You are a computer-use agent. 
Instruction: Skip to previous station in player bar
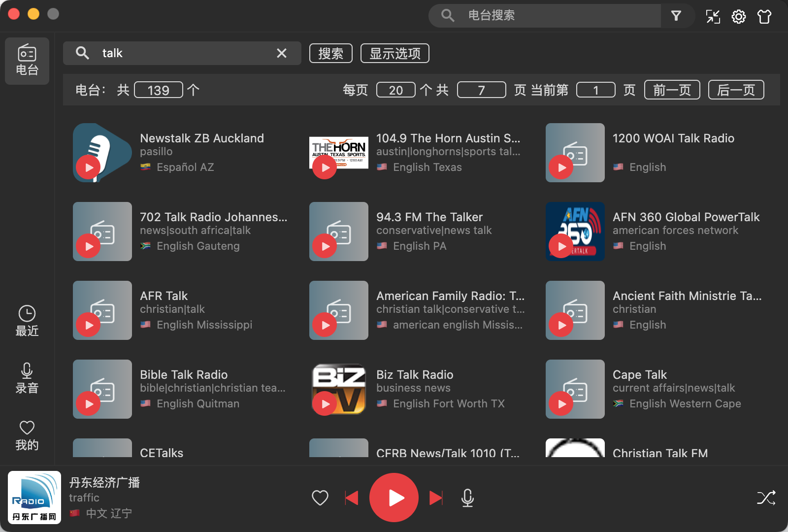352,498
